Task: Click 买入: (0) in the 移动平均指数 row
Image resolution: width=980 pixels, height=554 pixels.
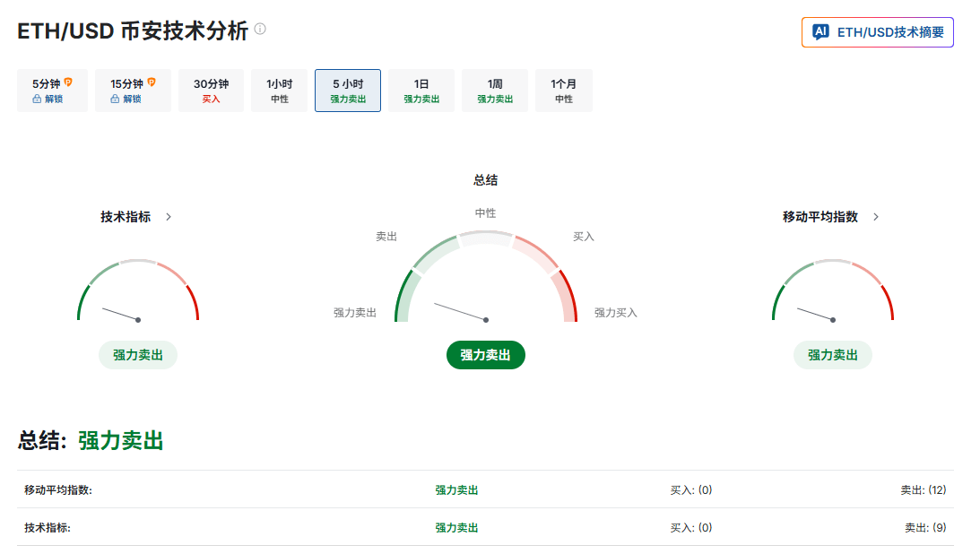Action: (691, 490)
